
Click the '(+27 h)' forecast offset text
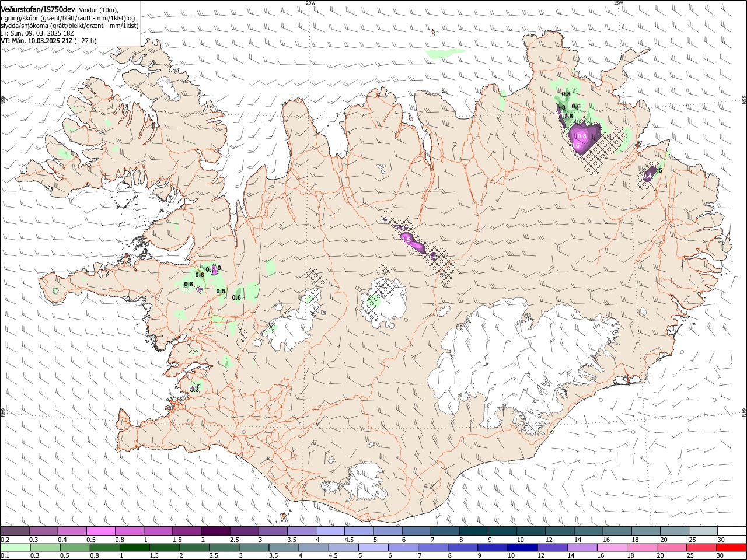tap(86, 41)
